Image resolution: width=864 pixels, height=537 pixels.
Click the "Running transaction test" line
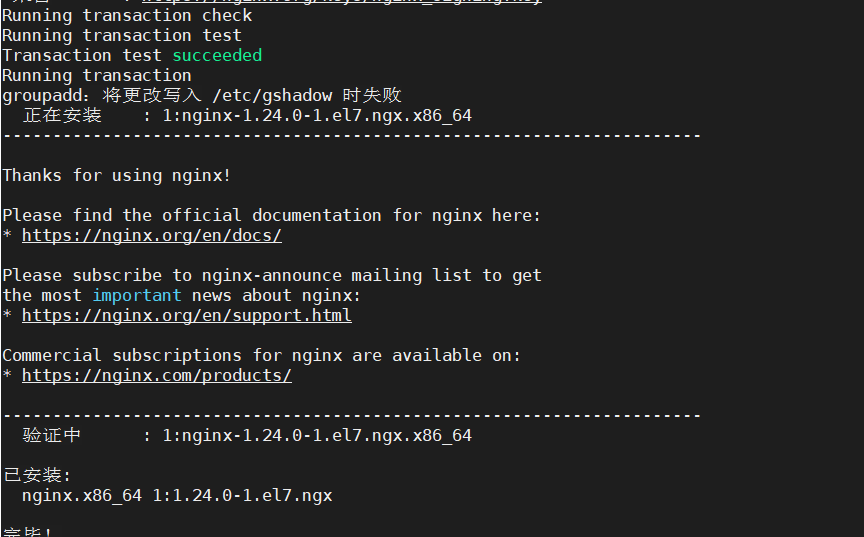tap(122, 36)
